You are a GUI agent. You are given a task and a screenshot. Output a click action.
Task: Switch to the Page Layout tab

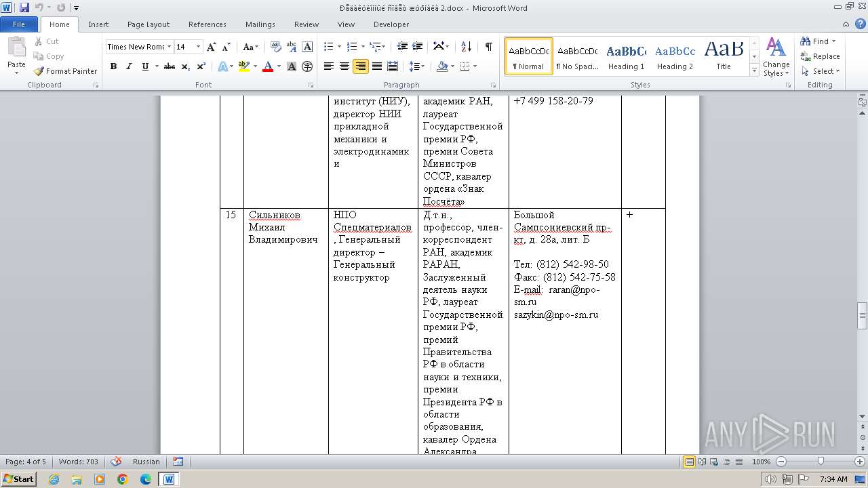(x=149, y=24)
